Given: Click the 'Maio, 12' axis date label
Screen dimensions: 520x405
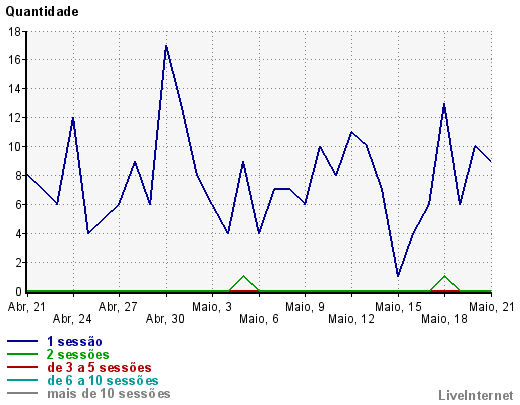Looking at the screenshot, I should click(x=351, y=319).
